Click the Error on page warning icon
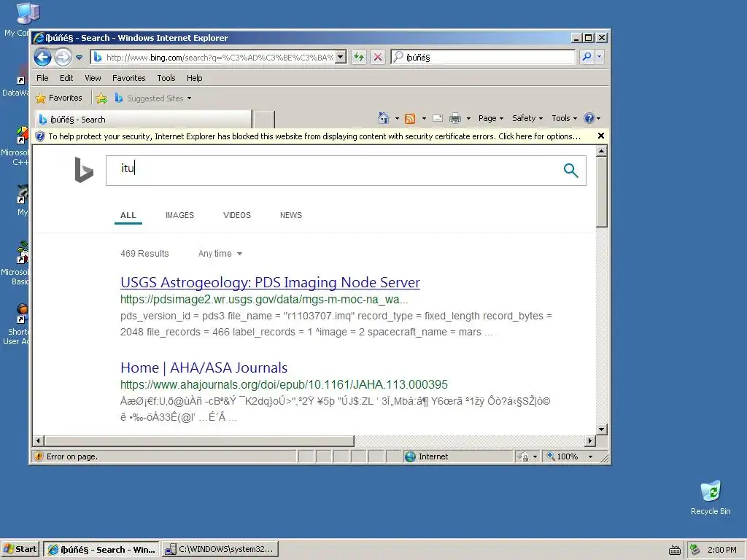The width and height of the screenshot is (747, 560). click(x=39, y=456)
